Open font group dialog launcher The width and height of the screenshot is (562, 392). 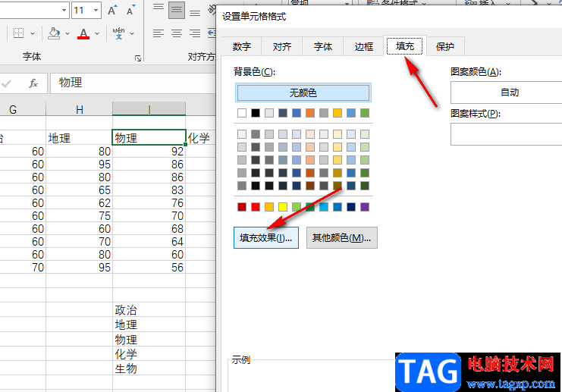coord(138,58)
